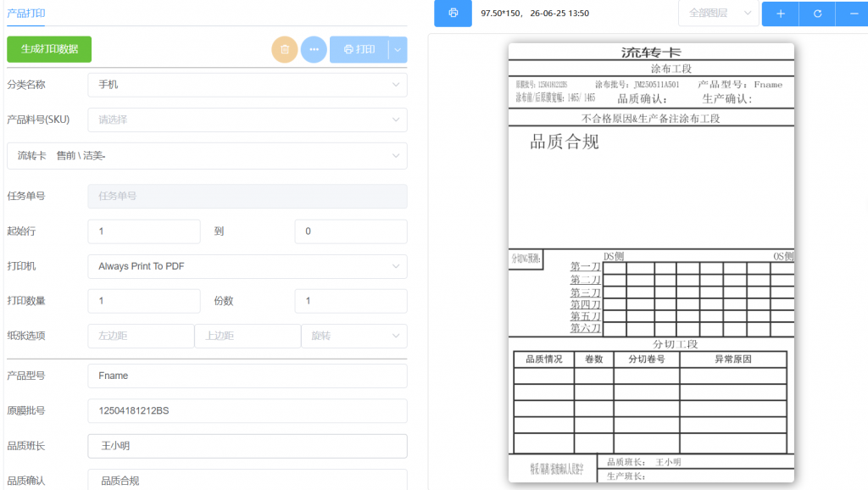Click the 产品型号 field containing Fname
Screen dimensions: 868x490
(x=248, y=376)
